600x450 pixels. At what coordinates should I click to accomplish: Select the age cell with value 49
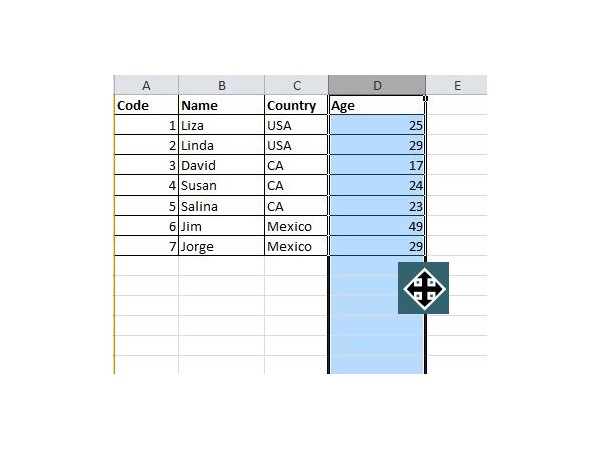tap(377, 226)
